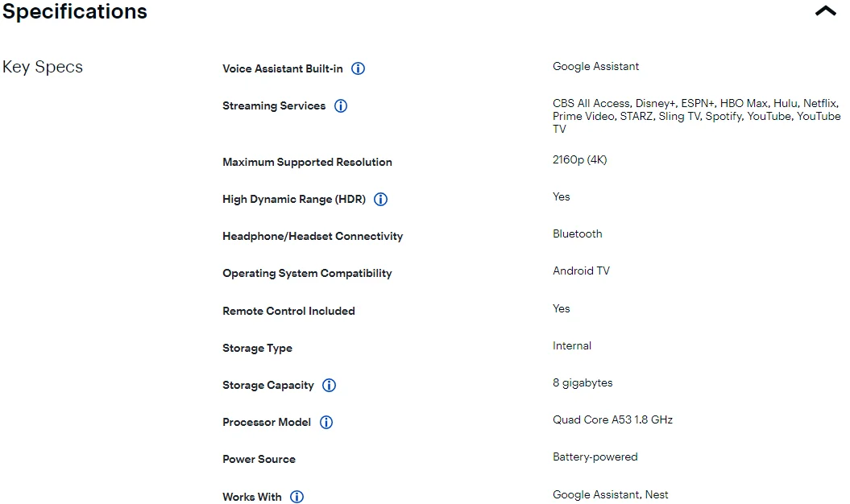Click the Quad Core A53 1.8 GHz value
The image size is (850, 504).
[x=612, y=420]
